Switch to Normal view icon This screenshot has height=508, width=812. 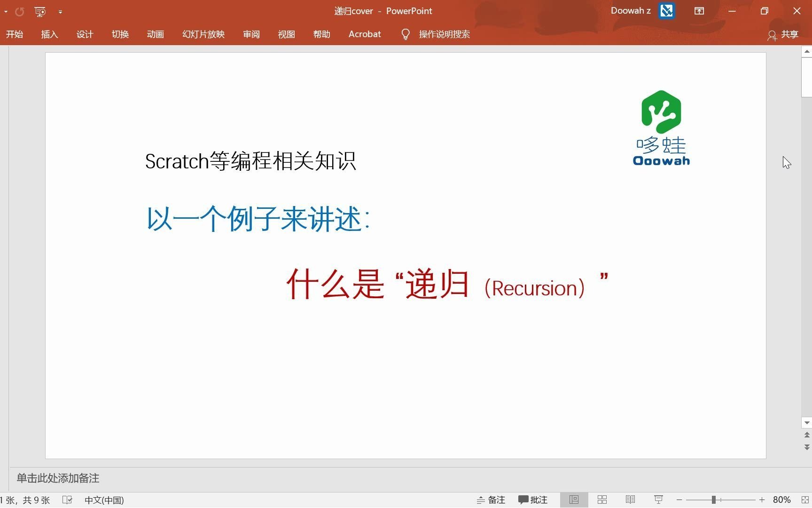point(574,500)
